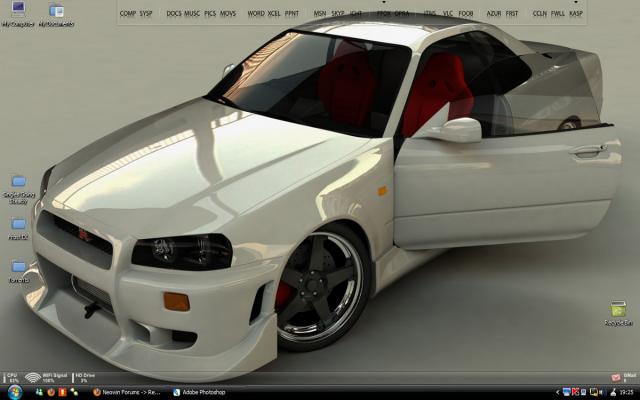The image size is (640, 400).
Task: Launch PPNT from top launcher
Action: coord(291,13)
